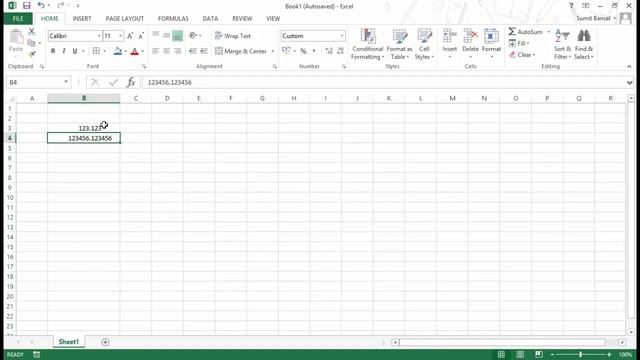Toggle Wrap Text
The height and width of the screenshot is (360, 640).
point(233,36)
